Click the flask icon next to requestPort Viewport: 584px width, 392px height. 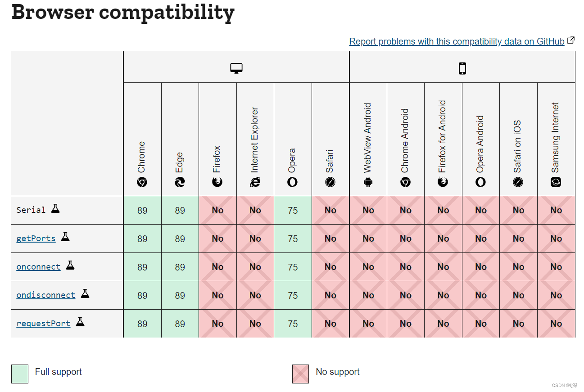pyautogui.click(x=80, y=322)
